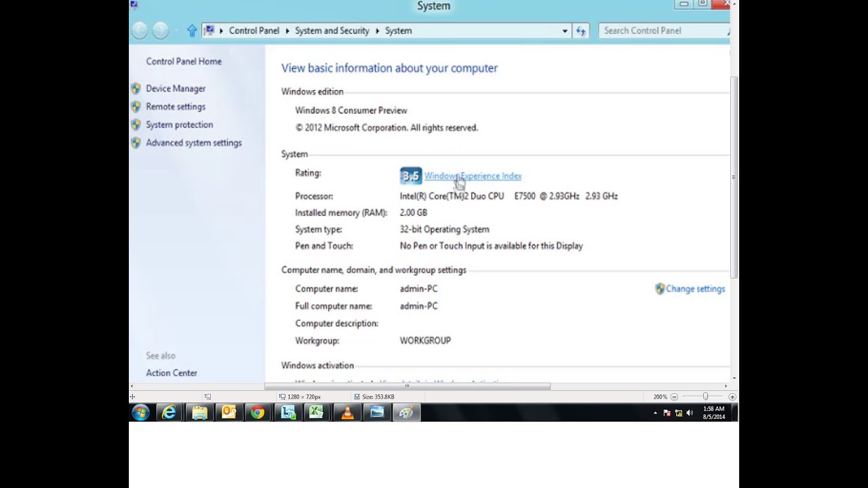Viewport: 868px width, 488px height.
Task: Open Remote settings link
Action: tap(176, 106)
